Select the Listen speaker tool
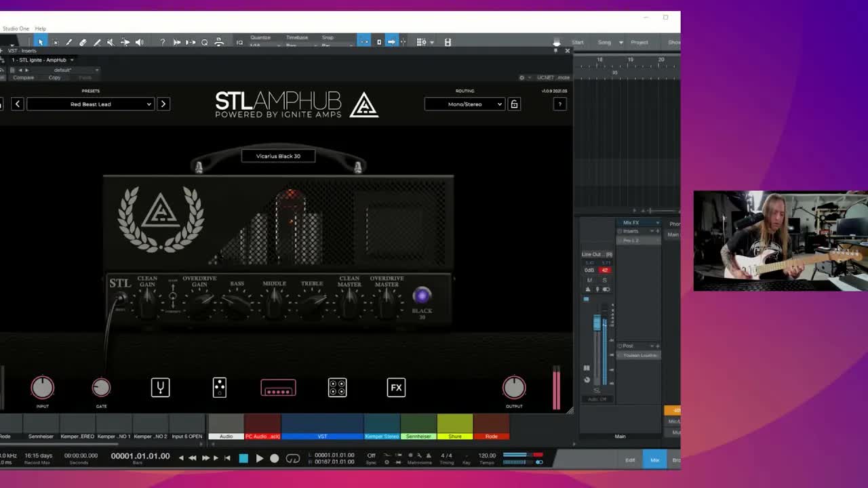Viewport: 868px width, 488px height. pos(139,42)
